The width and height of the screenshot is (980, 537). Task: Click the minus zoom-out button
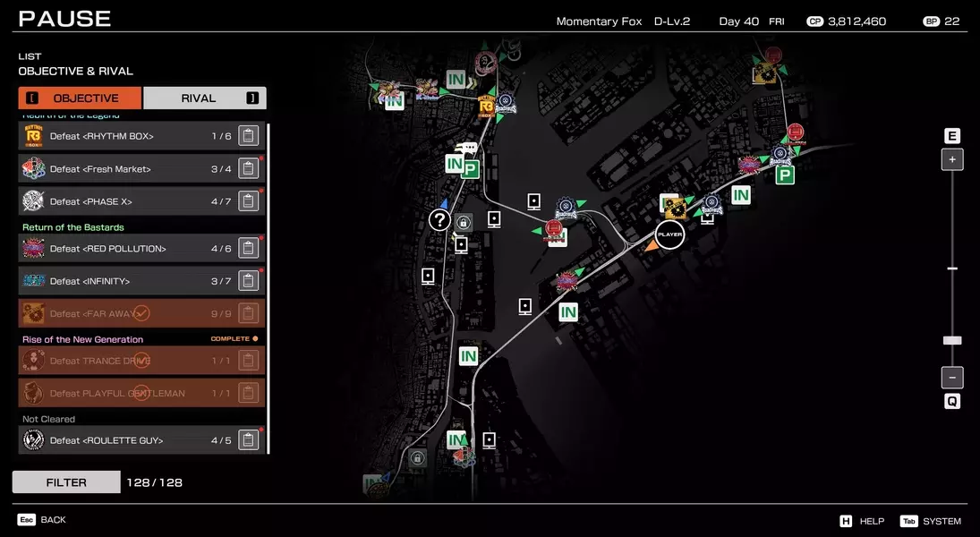pyautogui.click(x=952, y=378)
